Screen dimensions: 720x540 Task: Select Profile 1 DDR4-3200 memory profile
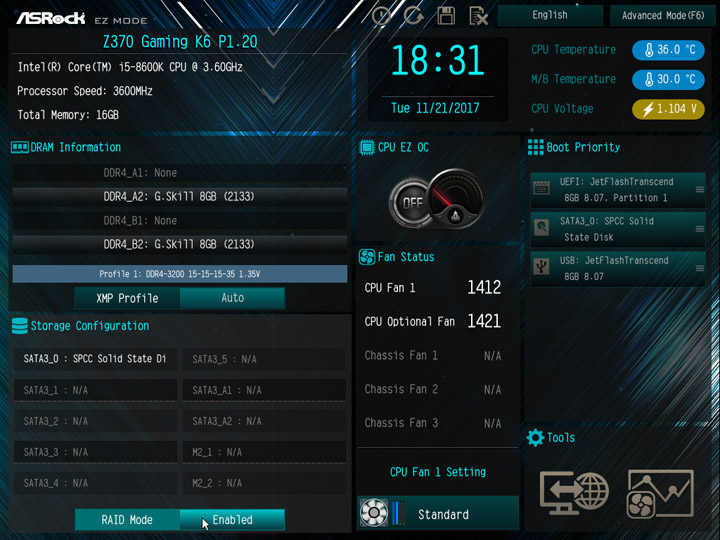click(x=180, y=274)
